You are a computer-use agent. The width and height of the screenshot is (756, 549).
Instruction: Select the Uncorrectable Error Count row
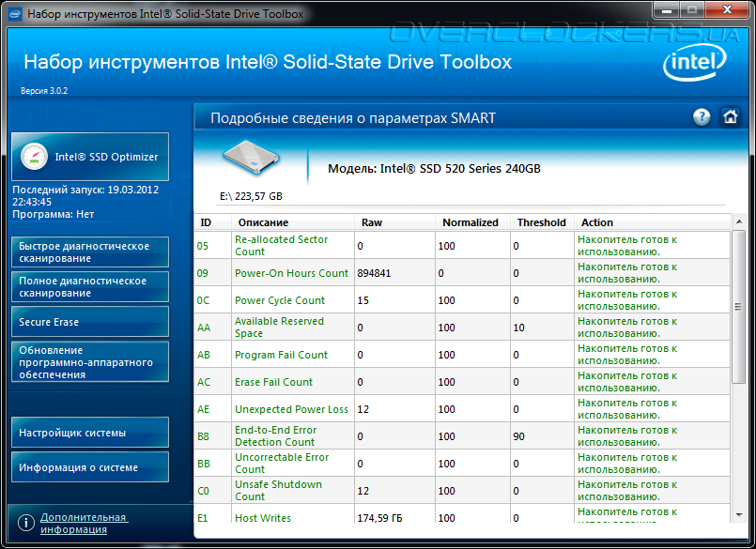click(462, 464)
